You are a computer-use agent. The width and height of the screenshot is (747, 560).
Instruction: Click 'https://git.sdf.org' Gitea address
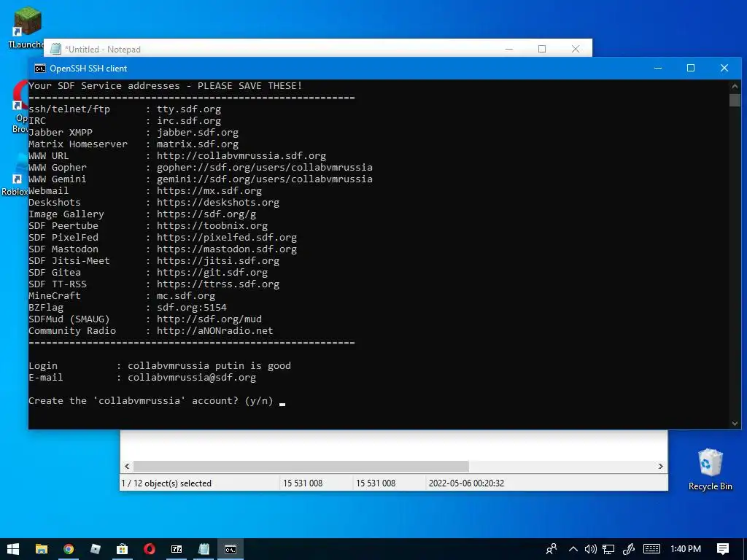click(x=212, y=273)
